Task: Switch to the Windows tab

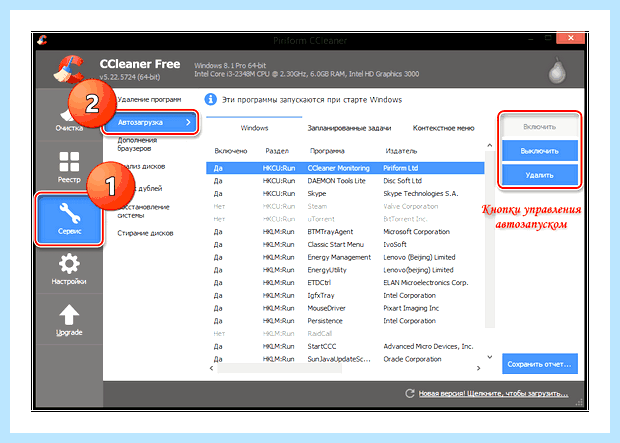Action: pos(254,128)
